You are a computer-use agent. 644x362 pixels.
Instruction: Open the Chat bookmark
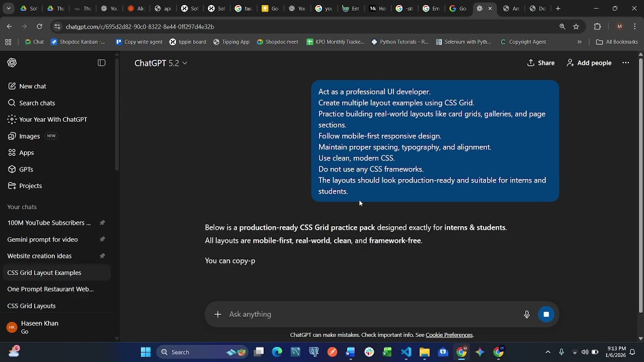point(34,42)
